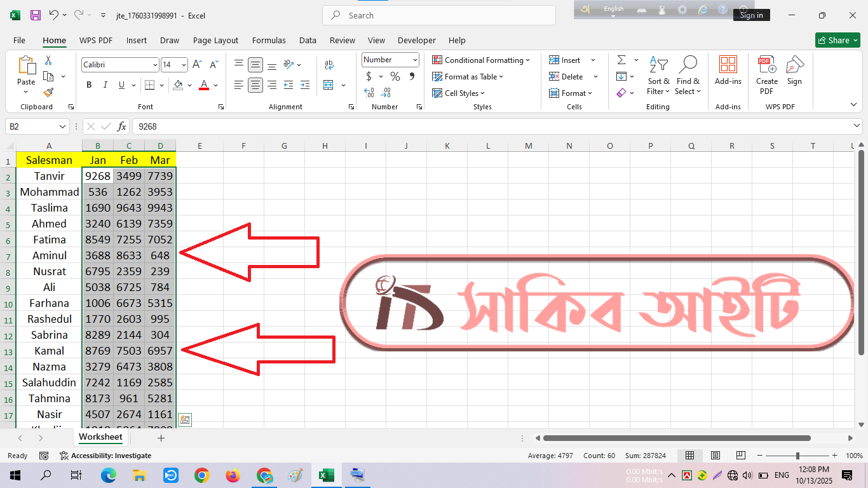Switch to the Insert ribbon tab
Viewport: 868px width, 488px height.
pos(136,40)
